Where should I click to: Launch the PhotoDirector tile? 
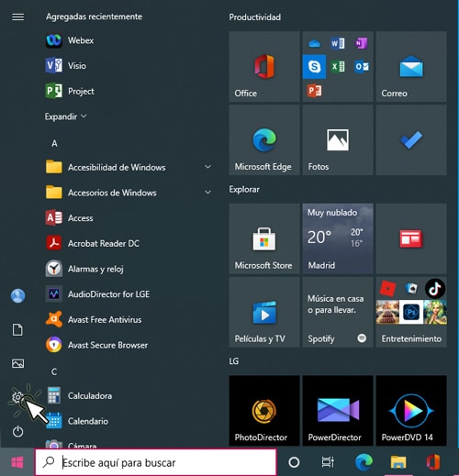(264, 411)
